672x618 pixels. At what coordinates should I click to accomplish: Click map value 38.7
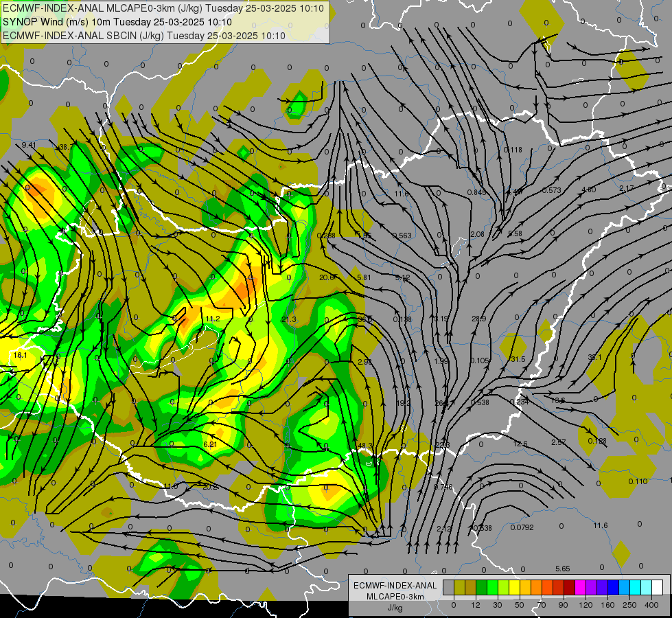click(67, 147)
